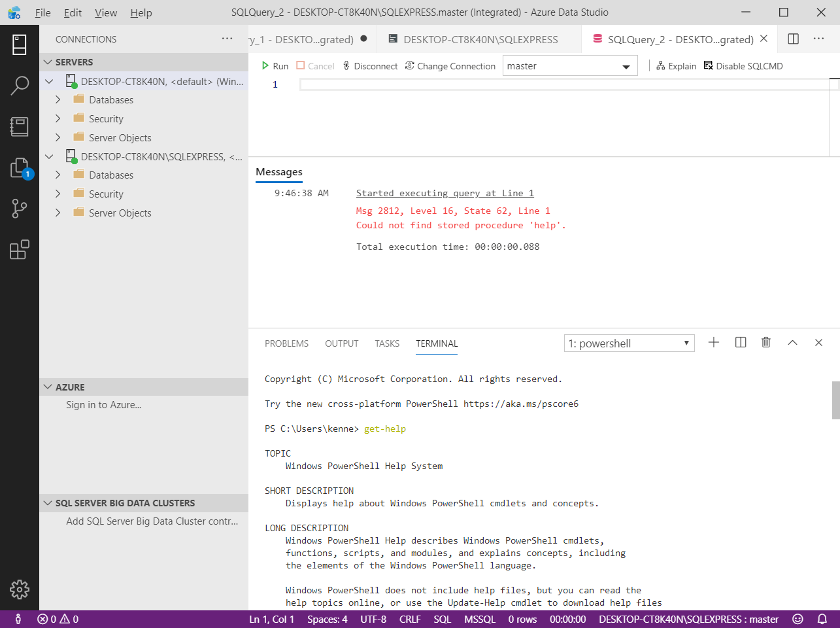Click Disable SQLCMD toggle button
This screenshot has height=628, width=840.
[x=743, y=66]
